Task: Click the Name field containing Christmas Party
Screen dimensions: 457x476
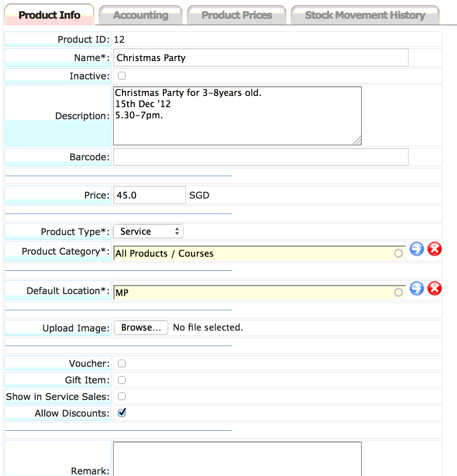Action: 261,58
